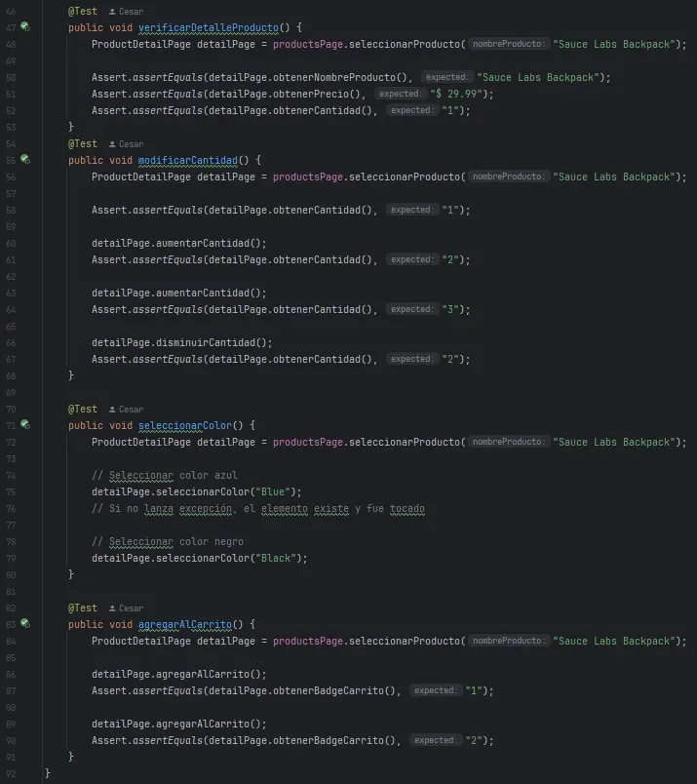The height and width of the screenshot is (784, 697).
Task: Click line number 48 in the gutter
Action: click(11, 45)
